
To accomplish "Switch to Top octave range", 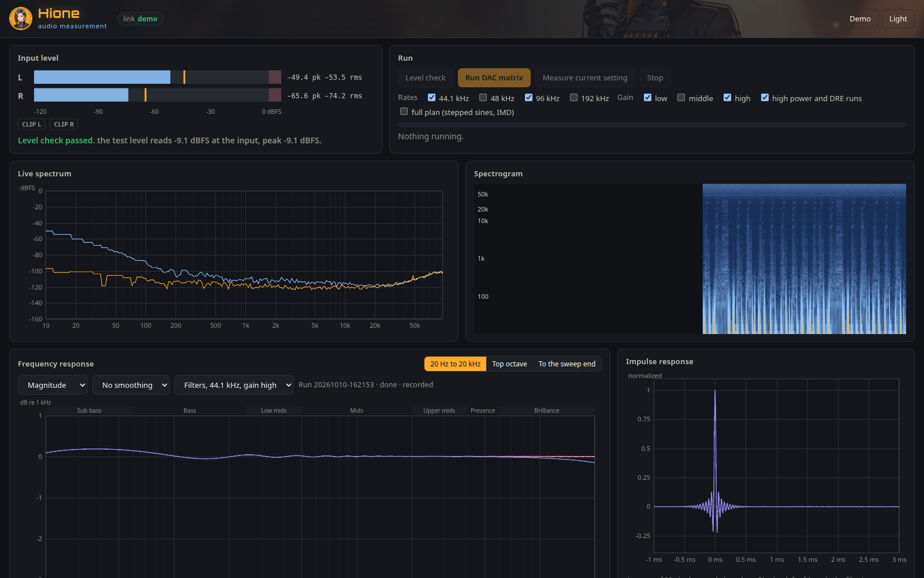I will [509, 364].
